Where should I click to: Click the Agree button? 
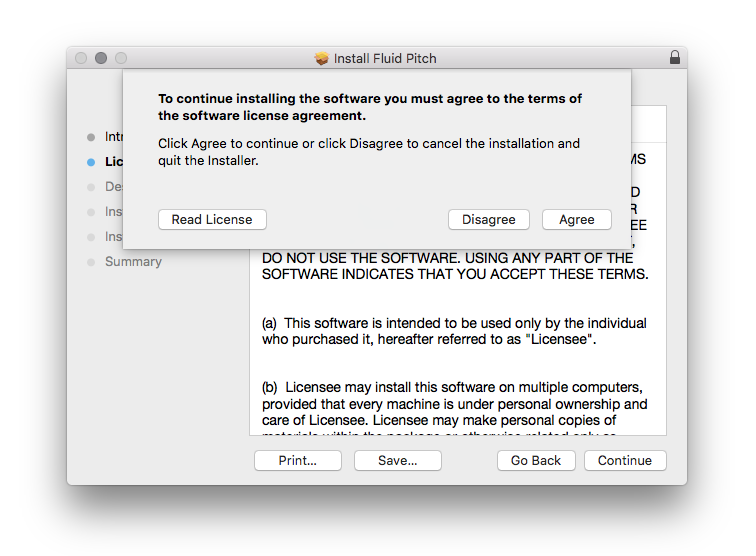(x=577, y=219)
